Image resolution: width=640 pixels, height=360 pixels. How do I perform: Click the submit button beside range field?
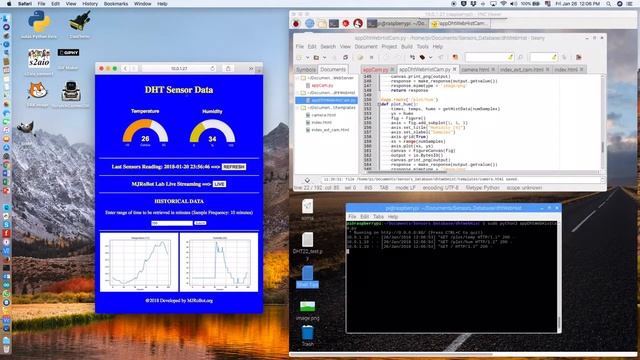pyautogui.click(x=200, y=223)
